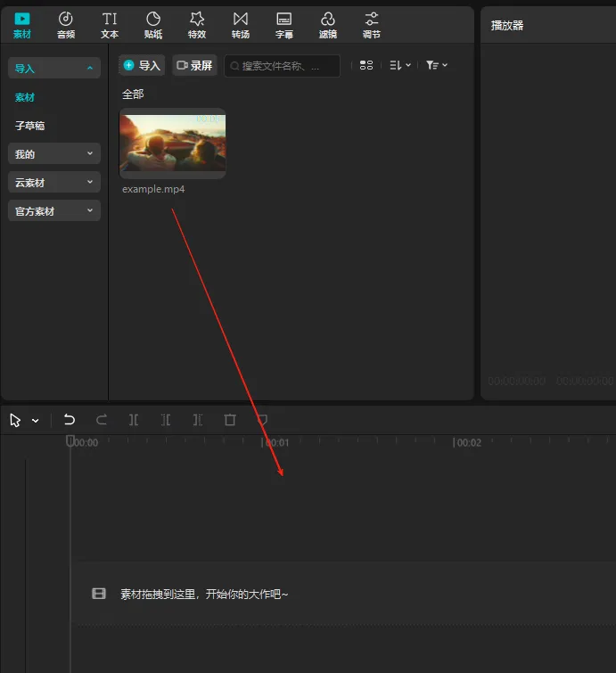
Task: Click the split clip tool icon
Action: pyautogui.click(x=134, y=420)
